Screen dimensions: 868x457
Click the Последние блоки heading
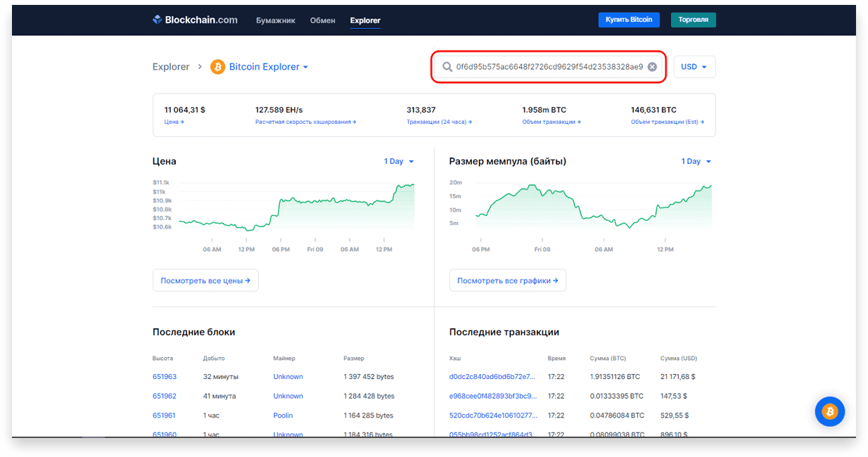[x=194, y=332]
